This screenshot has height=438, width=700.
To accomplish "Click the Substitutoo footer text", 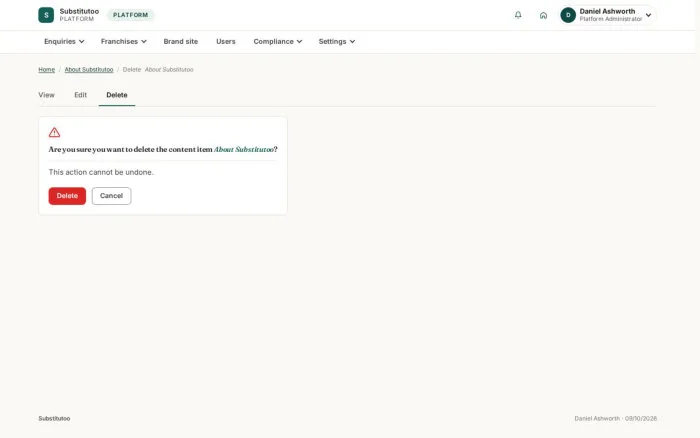I will click(x=54, y=418).
